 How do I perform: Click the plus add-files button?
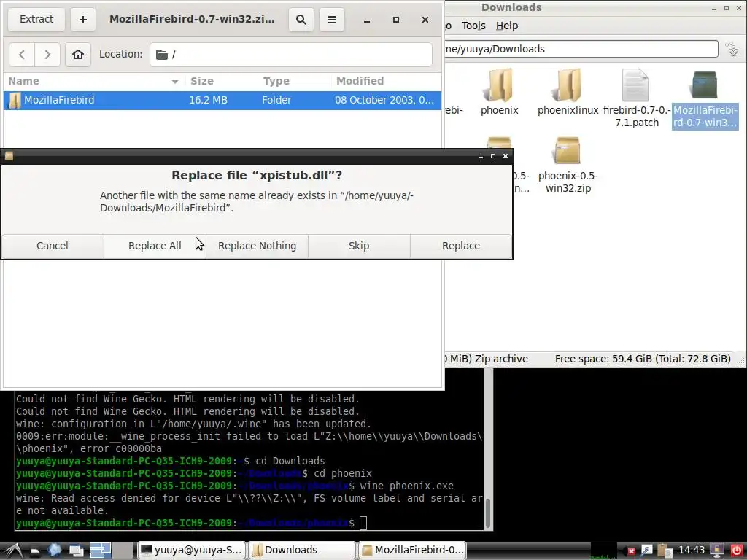point(83,20)
